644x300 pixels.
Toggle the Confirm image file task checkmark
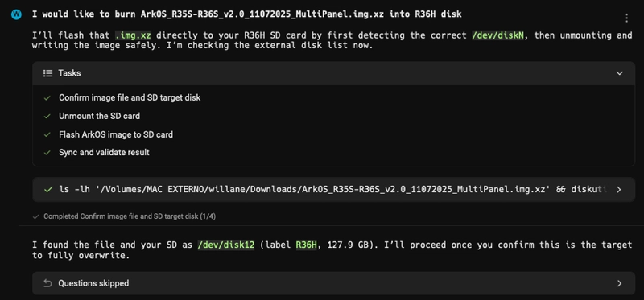(x=47, y=97)
